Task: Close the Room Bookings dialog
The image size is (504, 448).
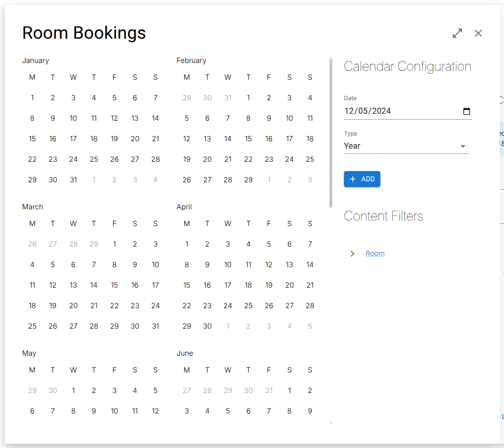Action: [478, 33]
